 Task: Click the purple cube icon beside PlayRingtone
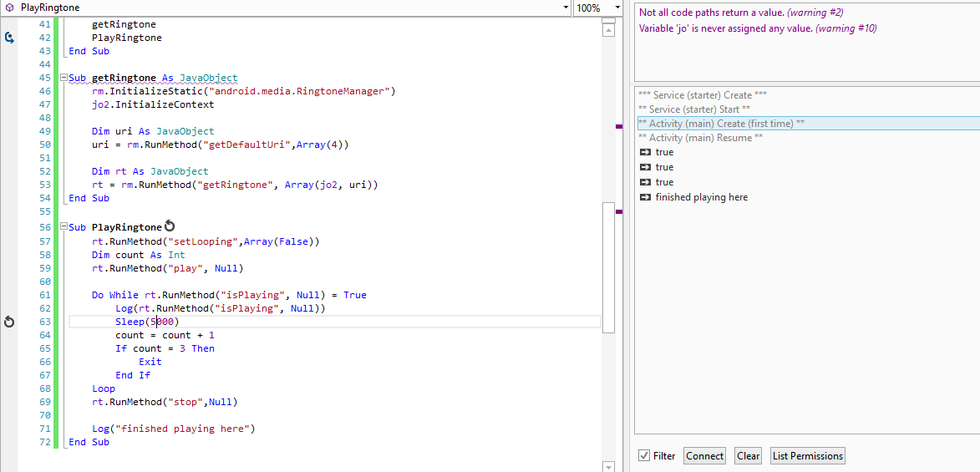click(x=9, y=8)
